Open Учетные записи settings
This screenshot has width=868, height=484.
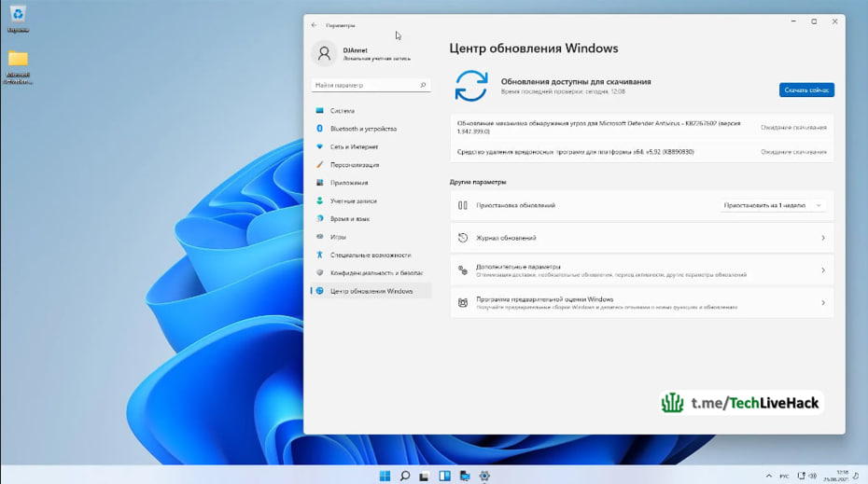371,201
